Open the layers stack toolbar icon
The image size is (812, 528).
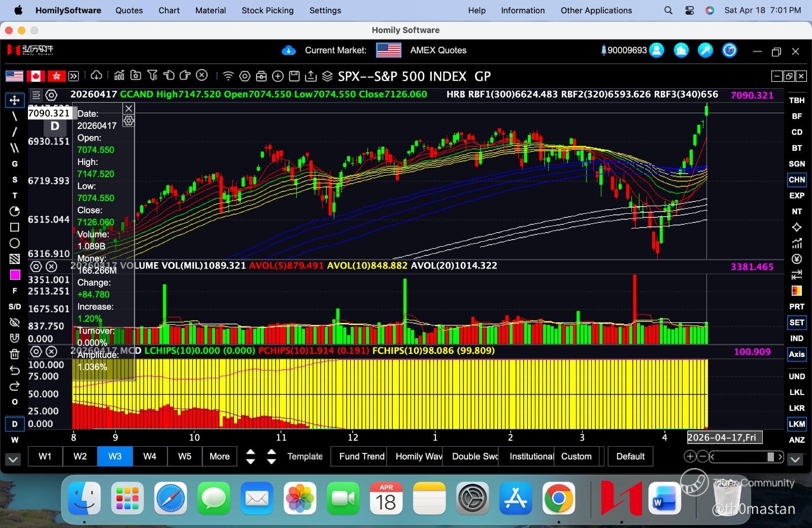pyautogui.click(x=327, y=76)
